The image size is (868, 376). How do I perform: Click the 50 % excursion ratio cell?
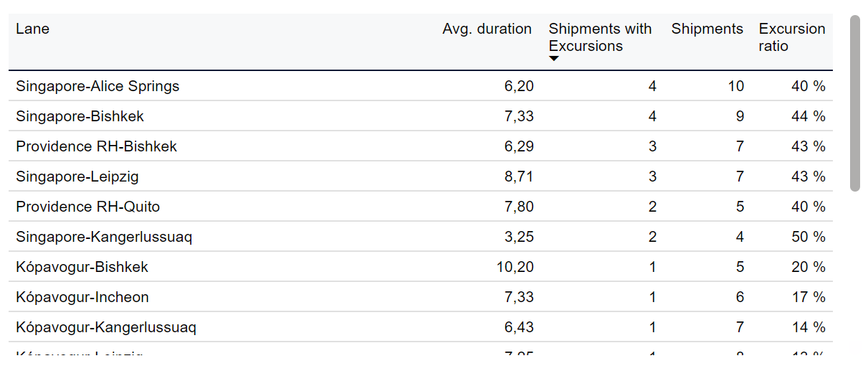point(809,237)
